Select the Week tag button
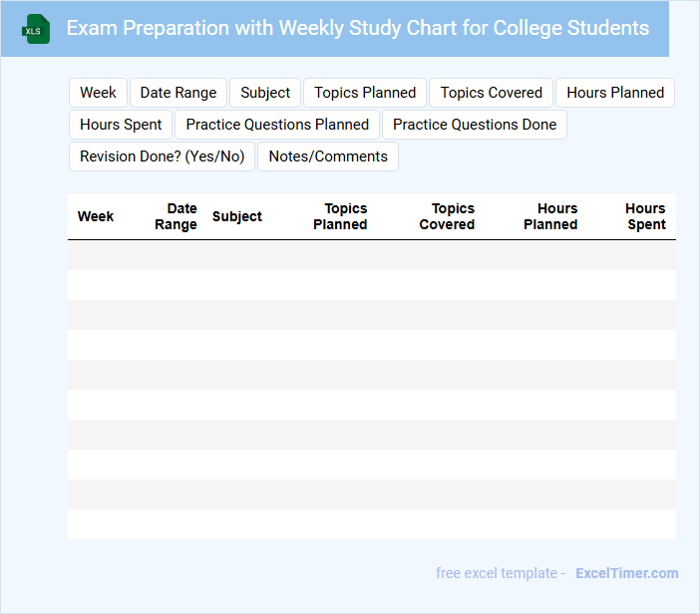700x614 pixels. coord(98,93)
